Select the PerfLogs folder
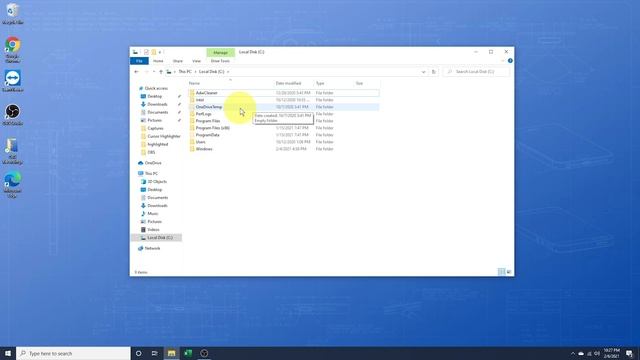 pos(284,114)
